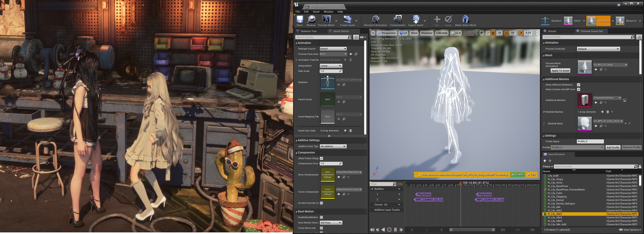Image resolution: width=644 pixels, height=234 pixels.
Task: Select the rotate gizmo in viewport toolbar
Action: tap(471, 33)
